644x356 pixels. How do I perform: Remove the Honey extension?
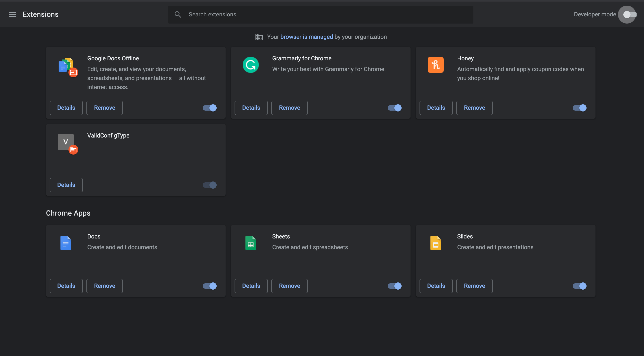474,108
